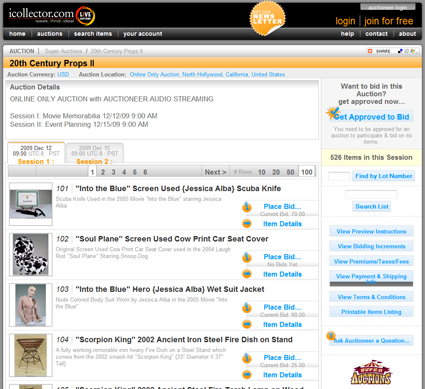This screenshot has width=425, height=389.
Task: Click the auctioneer login button
Action: tap(388, 7)
